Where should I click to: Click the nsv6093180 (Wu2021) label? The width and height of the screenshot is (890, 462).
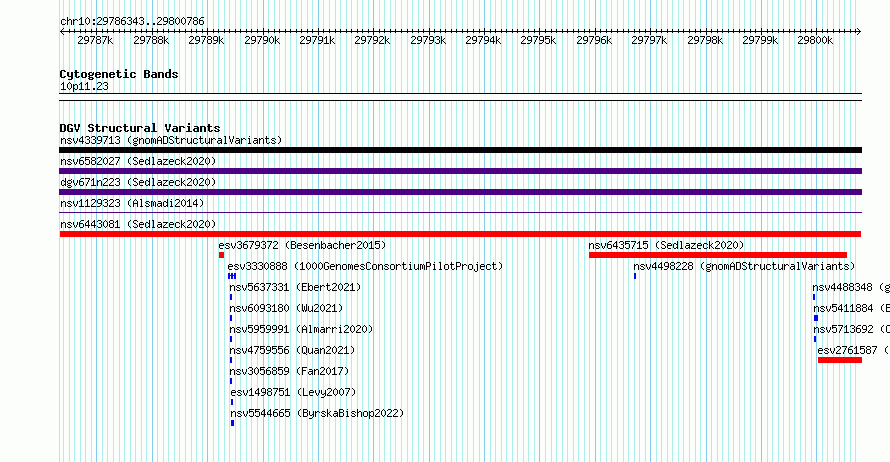click(x=286, y=308)
